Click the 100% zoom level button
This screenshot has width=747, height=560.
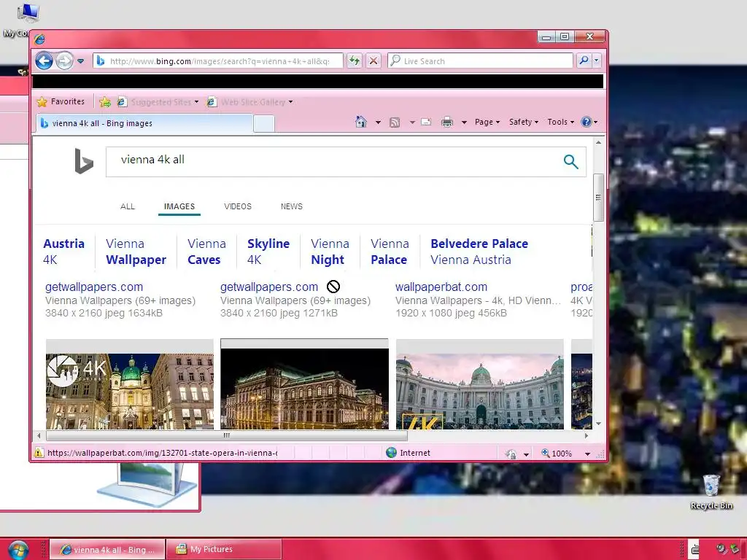(557, 454)
